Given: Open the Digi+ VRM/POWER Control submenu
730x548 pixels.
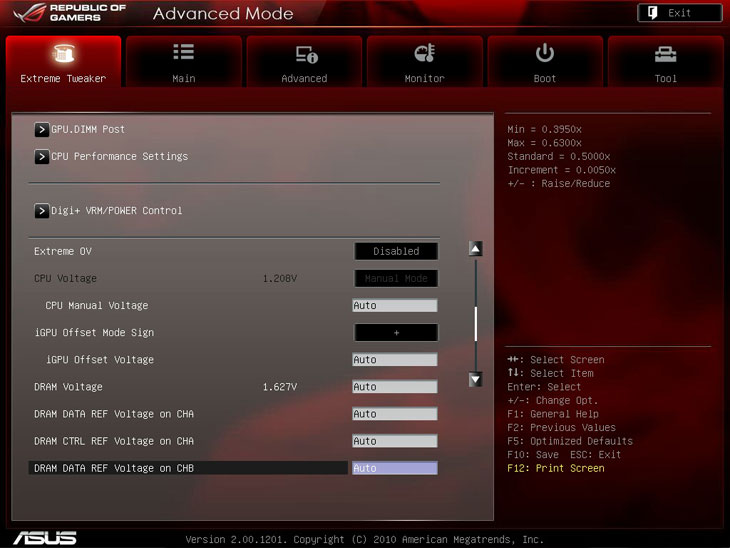Looking at the screenshot, I should 42,211.
